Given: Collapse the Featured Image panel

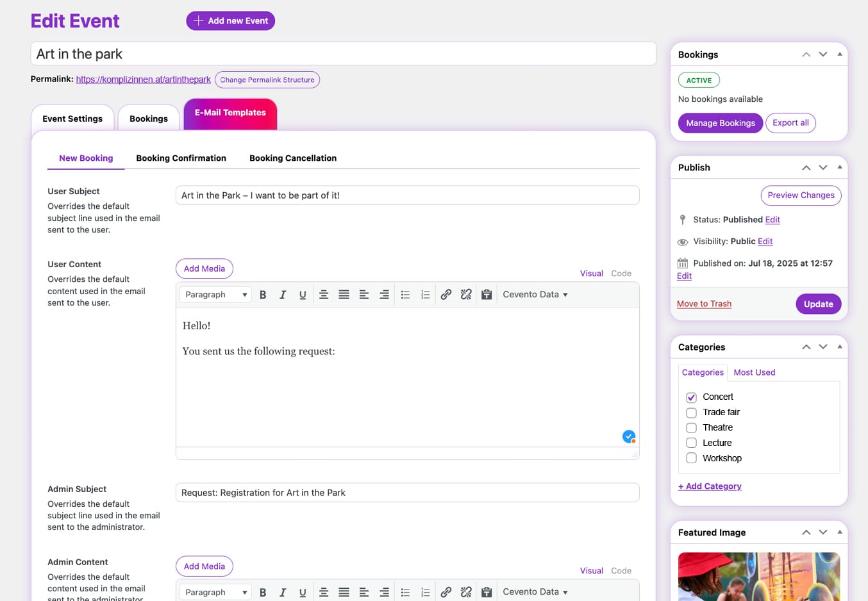Looking at the screenshot, I should coord(840,532).
